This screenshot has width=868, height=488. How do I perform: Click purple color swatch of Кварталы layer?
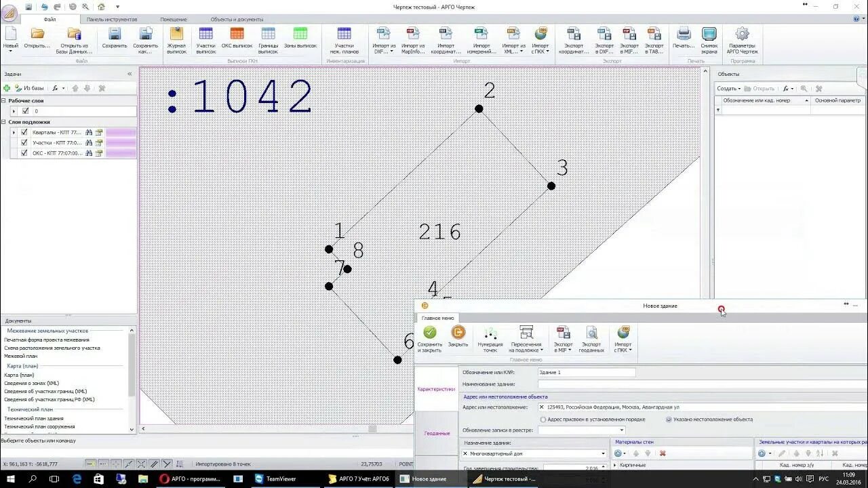click(121, 133)
